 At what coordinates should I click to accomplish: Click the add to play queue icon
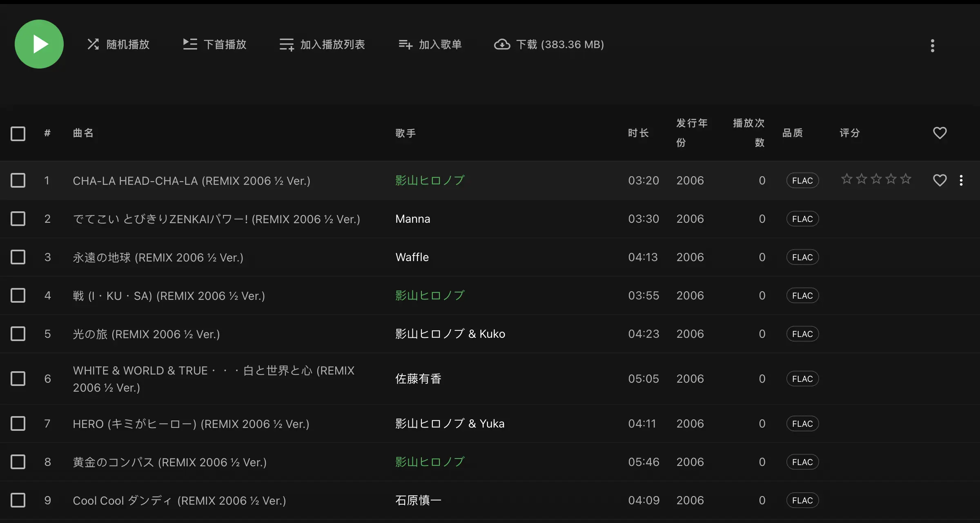(x=286, y=44)
